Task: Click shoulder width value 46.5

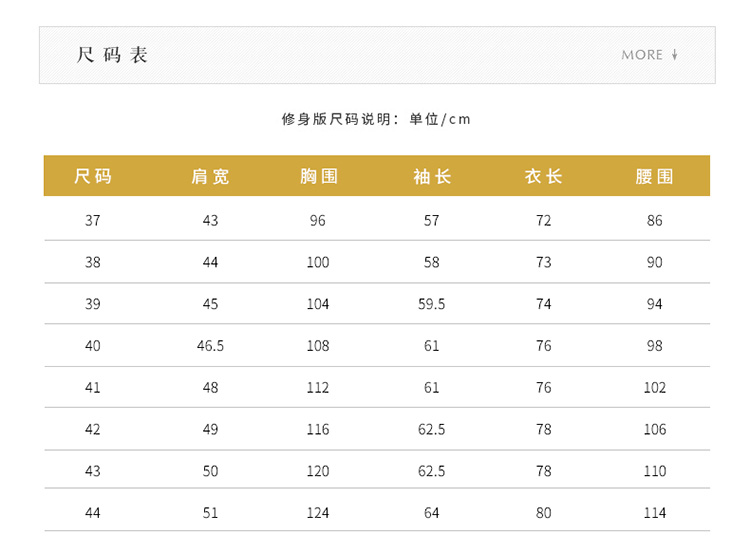Action: (210, 346)
